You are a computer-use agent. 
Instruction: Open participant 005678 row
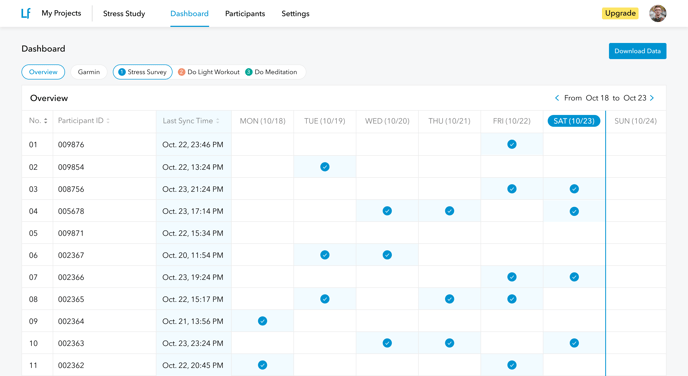[344, 211]
